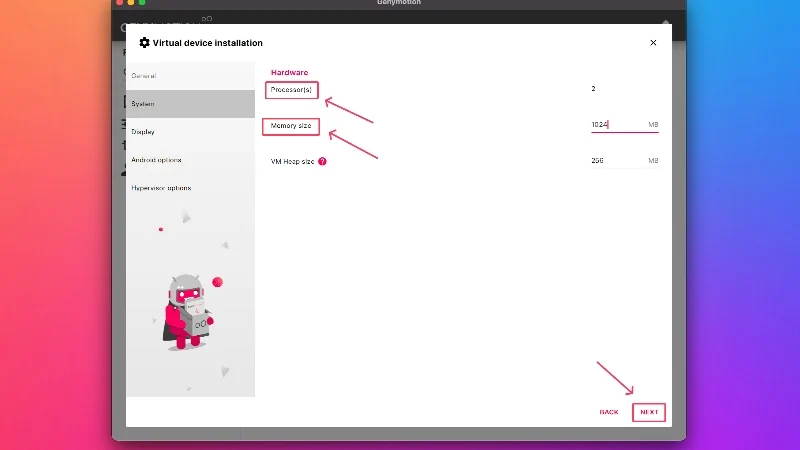Click the NEXT button
This screenshot has height=450, width=800.
coord(649,412)
